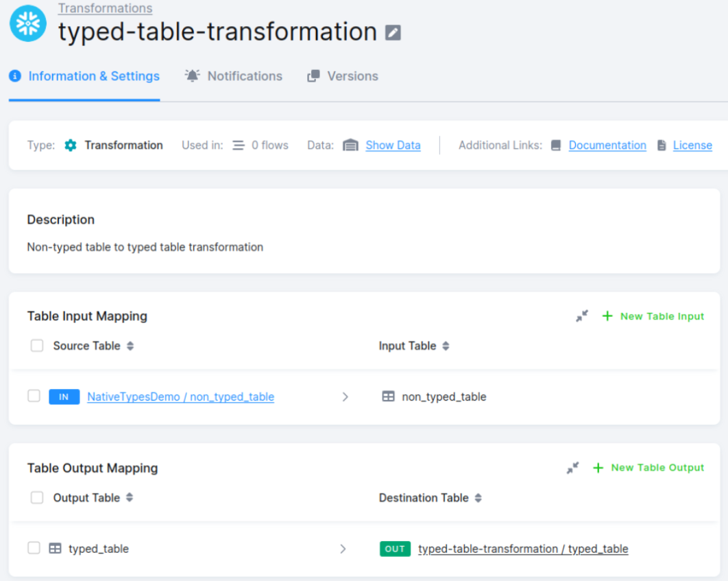Check the typed_table output row checkbox
This screenshot has height=581, width=728.
pos(34,547)
